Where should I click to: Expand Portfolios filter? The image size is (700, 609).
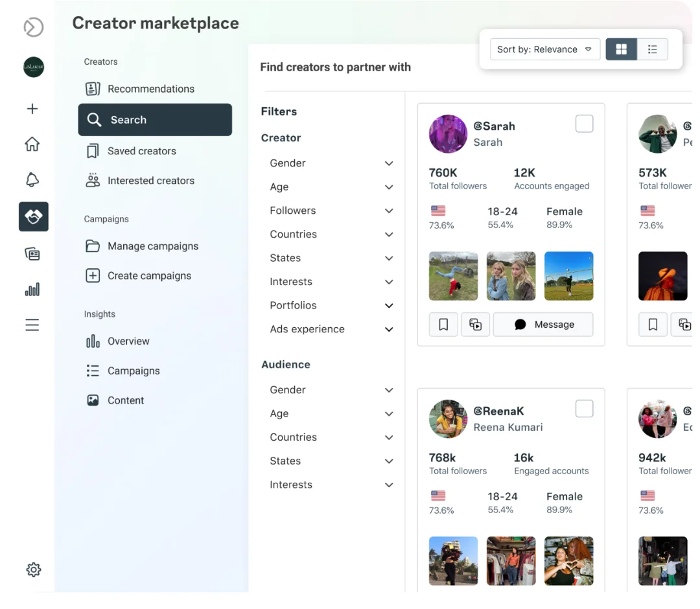(x=331, y=305)
